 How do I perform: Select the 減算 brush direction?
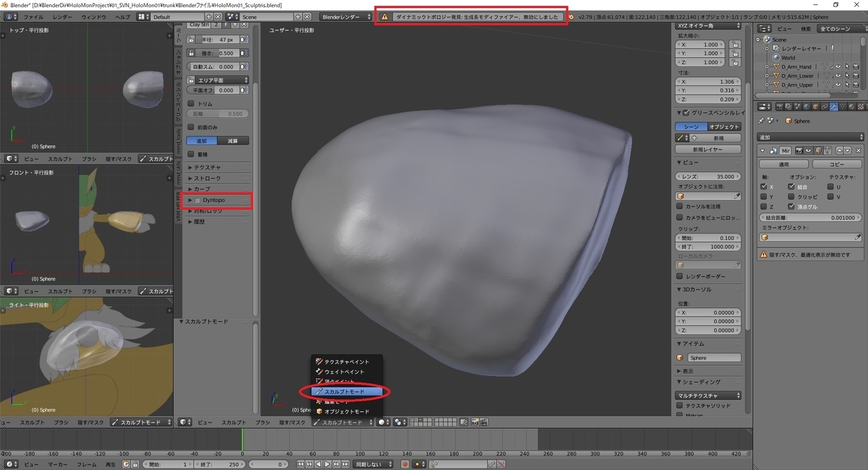pos(233,140)
